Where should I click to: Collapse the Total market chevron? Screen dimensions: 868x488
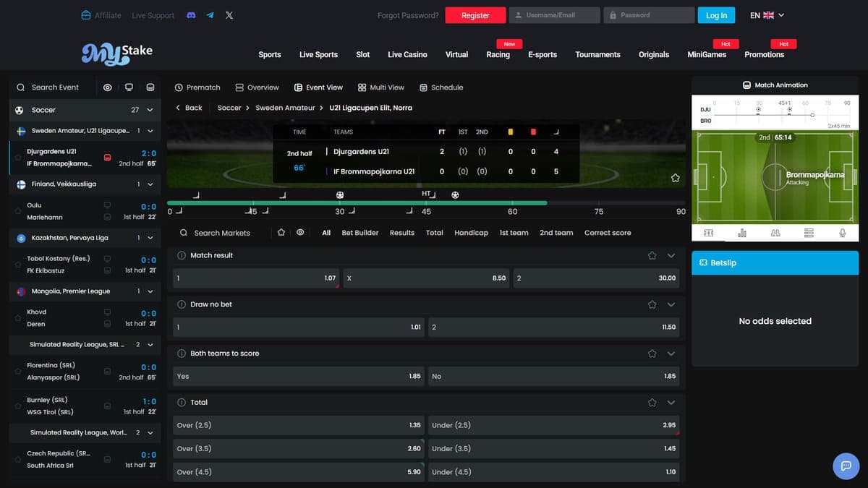[671, 403]
